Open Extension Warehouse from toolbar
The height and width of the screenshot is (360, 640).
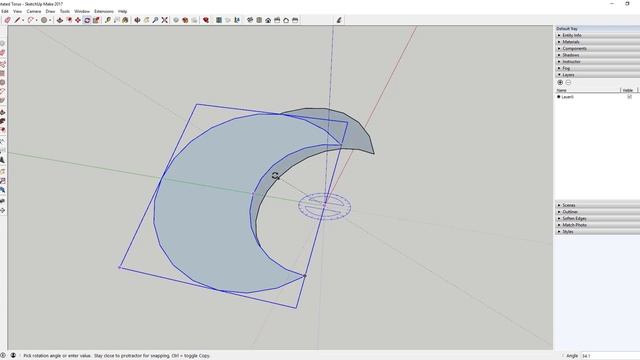click(185, 20)
